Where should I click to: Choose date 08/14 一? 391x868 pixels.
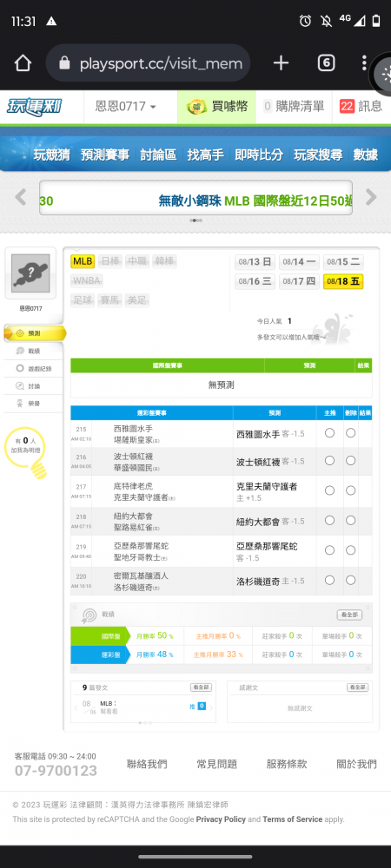299,262
